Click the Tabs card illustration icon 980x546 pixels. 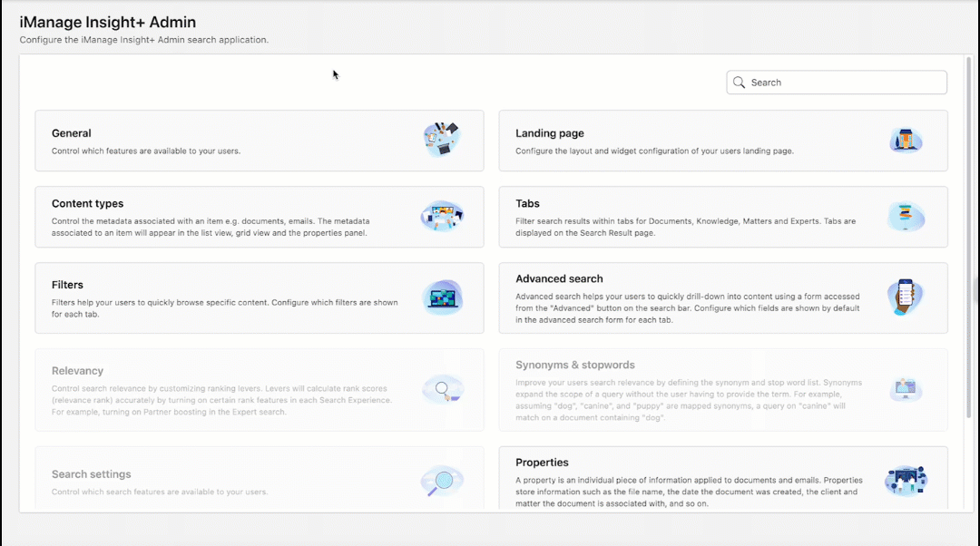[x=905, y=216]
